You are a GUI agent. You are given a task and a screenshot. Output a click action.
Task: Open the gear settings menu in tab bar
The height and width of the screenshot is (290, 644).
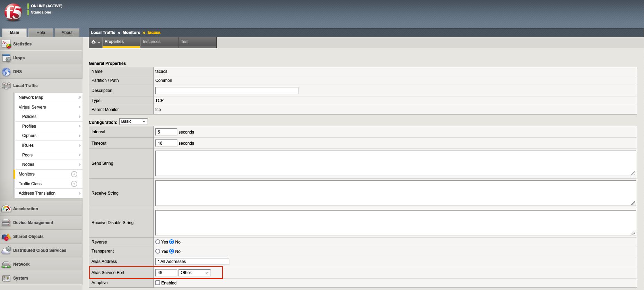[x=95, y=42]
